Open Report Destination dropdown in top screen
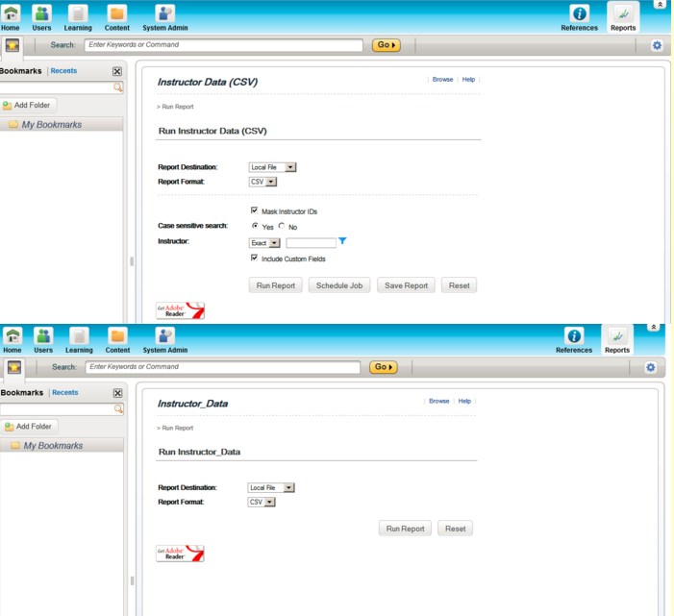The height and width of the screenshot is (616, 674). click(x=272, y=167)
